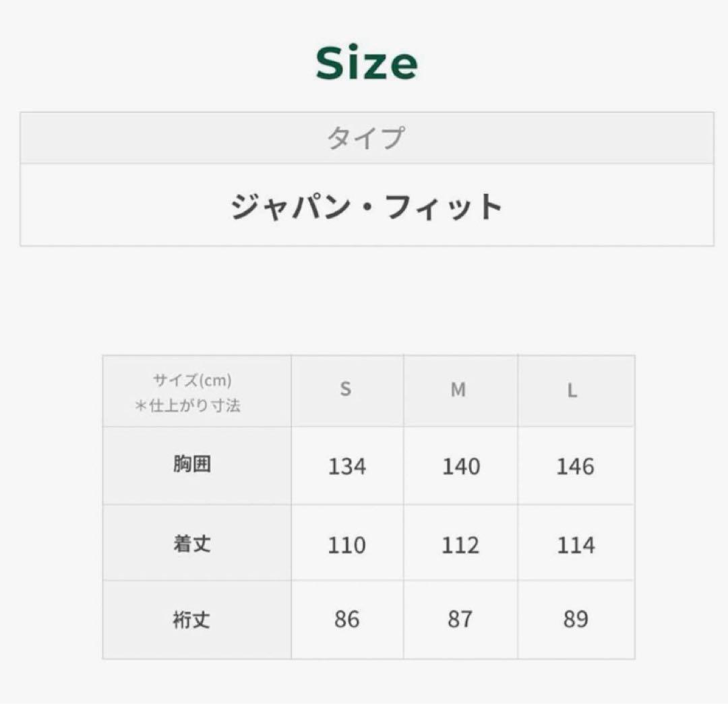Click the 着丈 row label

coord(192,544)
